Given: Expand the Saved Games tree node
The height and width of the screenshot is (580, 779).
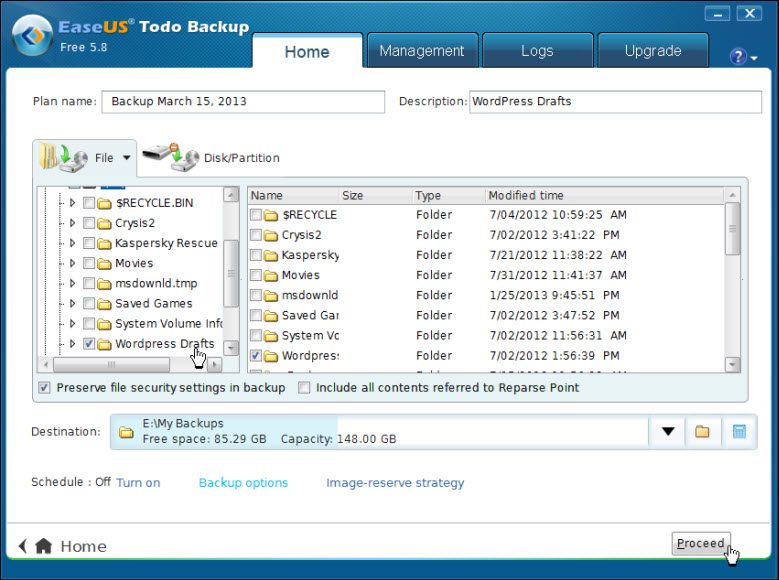Looking at the screenshot, I should pyautogui.click(x=73, y=303).
